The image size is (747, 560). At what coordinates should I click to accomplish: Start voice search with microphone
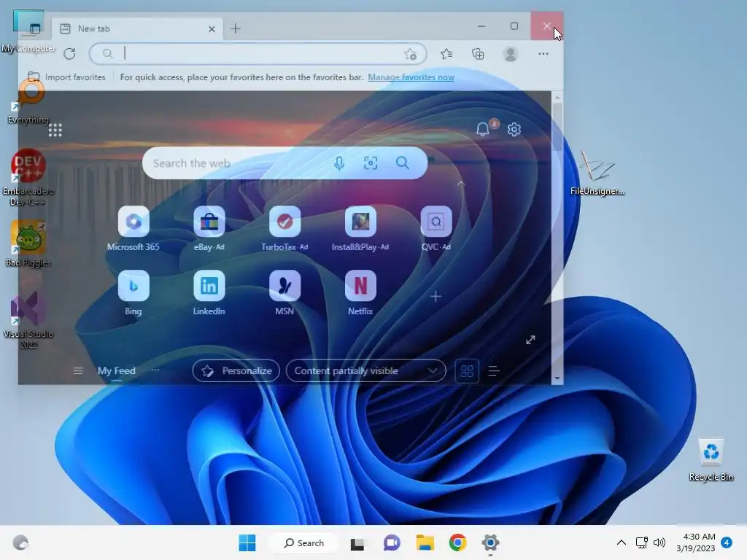coord(339,163)
